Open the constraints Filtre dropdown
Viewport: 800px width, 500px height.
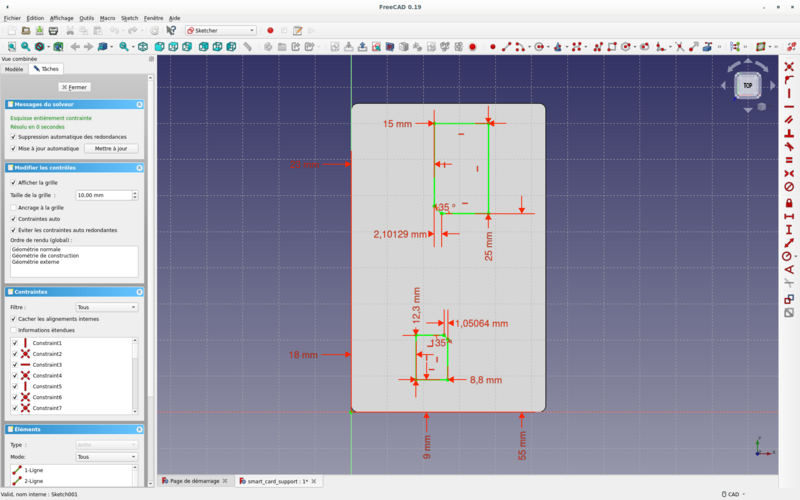tap(107, 307)
